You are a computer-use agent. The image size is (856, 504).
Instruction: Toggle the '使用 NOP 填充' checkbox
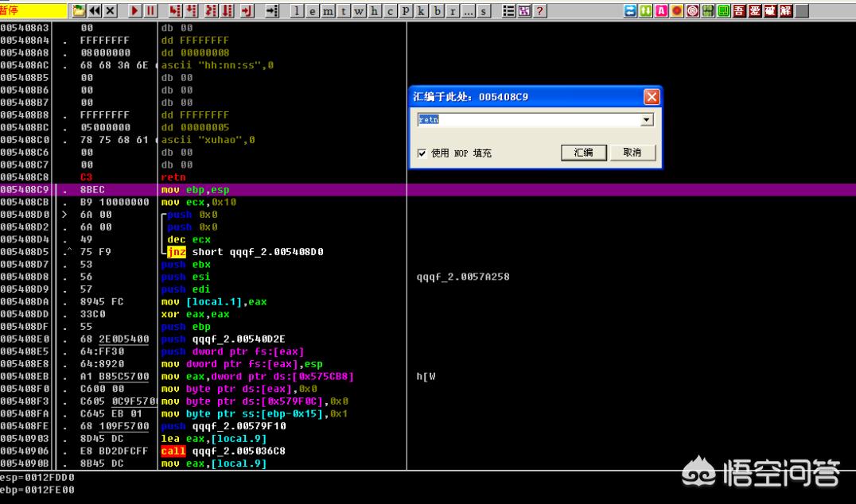click(422, 153)
